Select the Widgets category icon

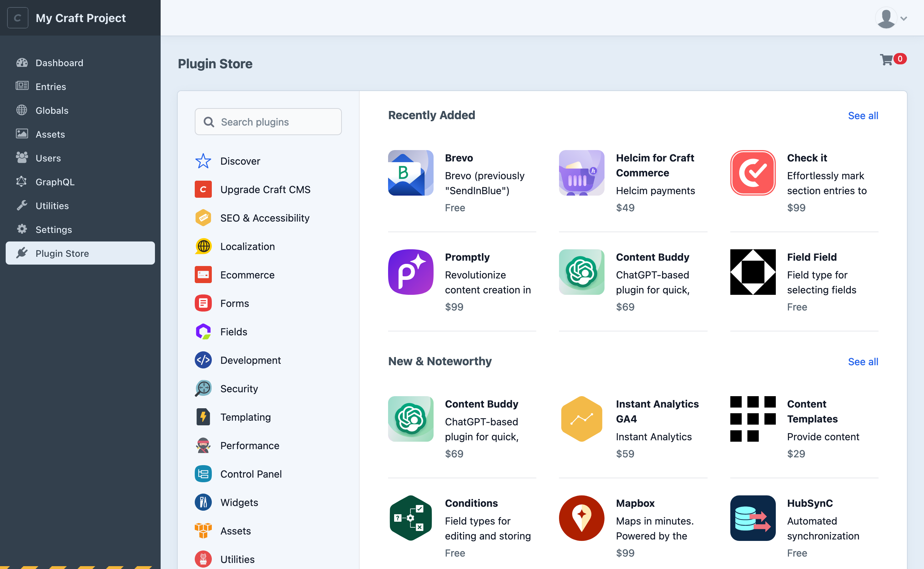pyautogui.click(x=203, y=502)
